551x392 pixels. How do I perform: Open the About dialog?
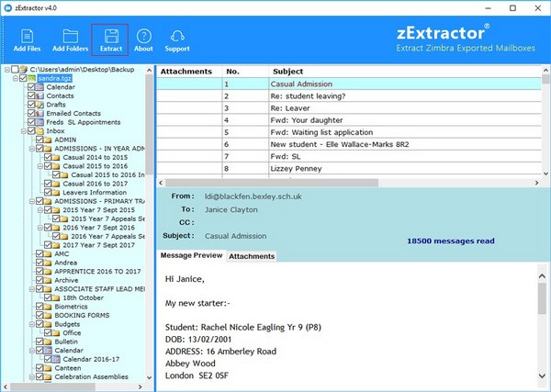144,40
